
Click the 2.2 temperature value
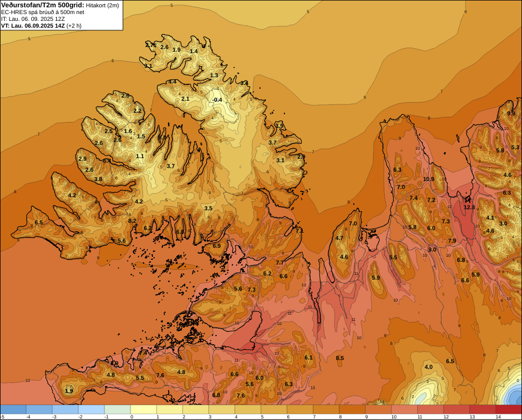point(137,111)
